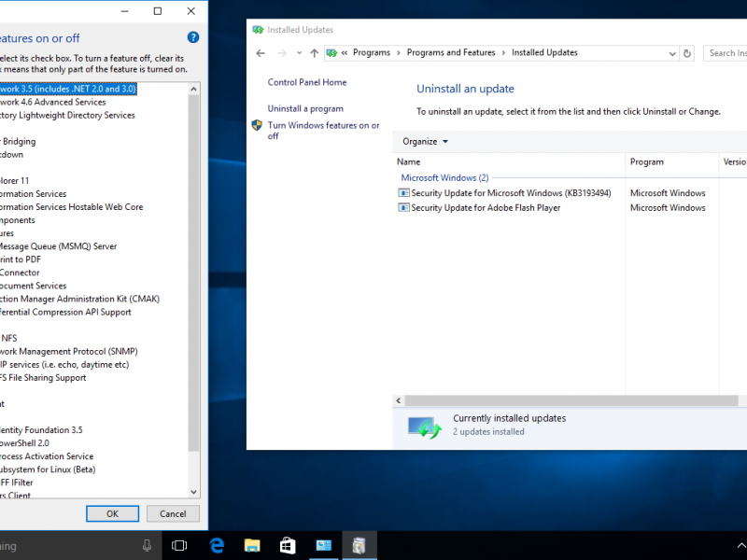
Task: Click the features list scroll-up arrow
Action: click(193, 89)
